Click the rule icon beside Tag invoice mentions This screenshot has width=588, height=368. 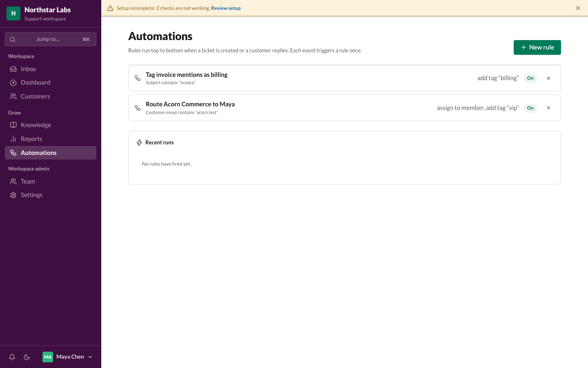point(138,78)
